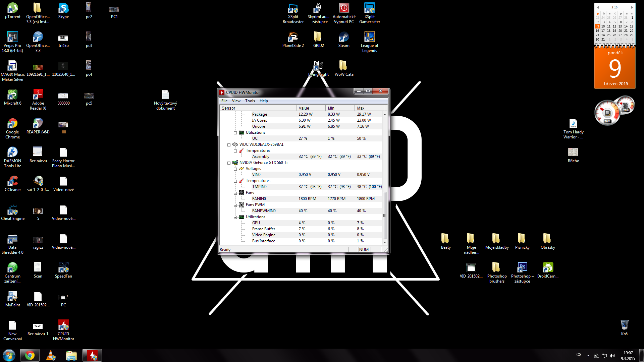Go to next month in calendar gadget
The height and width of the screenshot is (362, 644).
632,7
